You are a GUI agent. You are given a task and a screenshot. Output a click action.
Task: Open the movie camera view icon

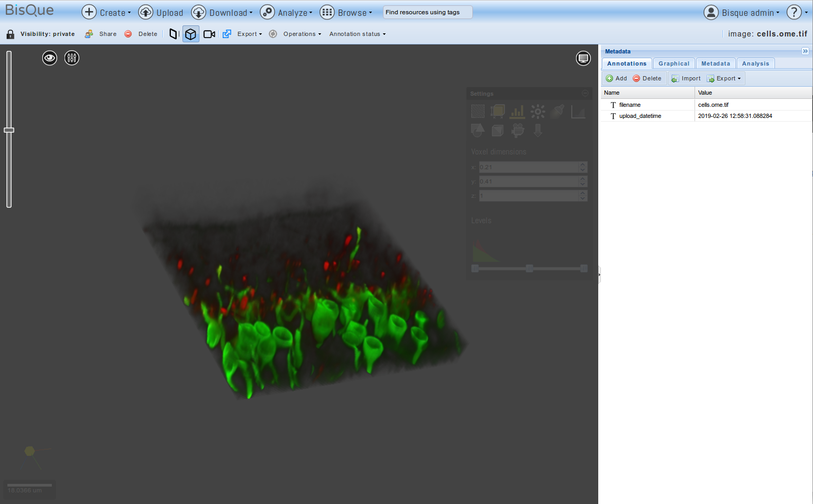coord(209,34)
